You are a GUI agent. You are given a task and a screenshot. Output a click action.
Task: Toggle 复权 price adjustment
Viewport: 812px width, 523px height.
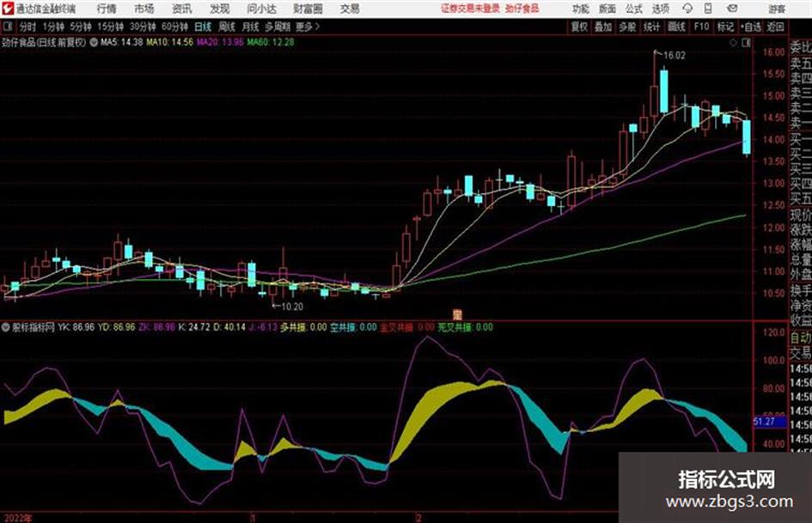coord(578,27)
